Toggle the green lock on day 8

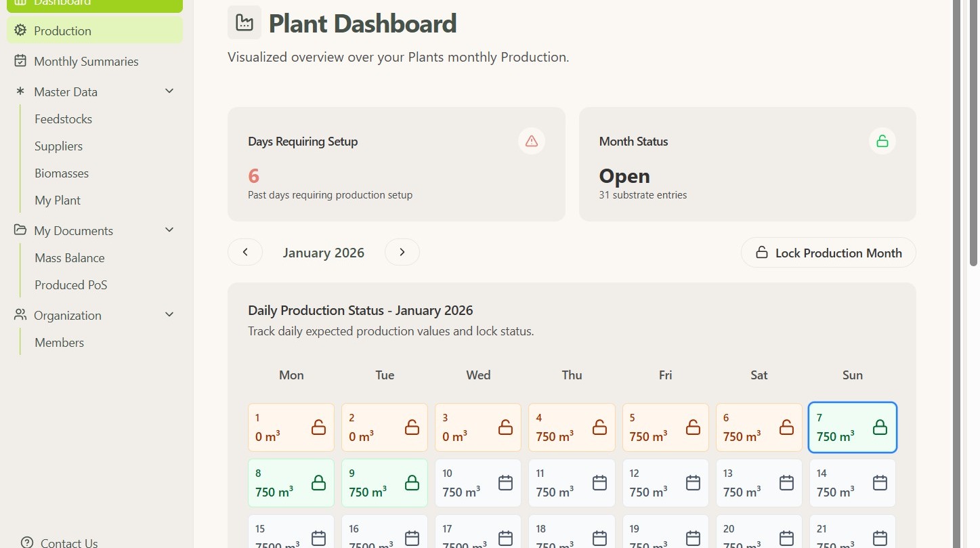(318, 483)
